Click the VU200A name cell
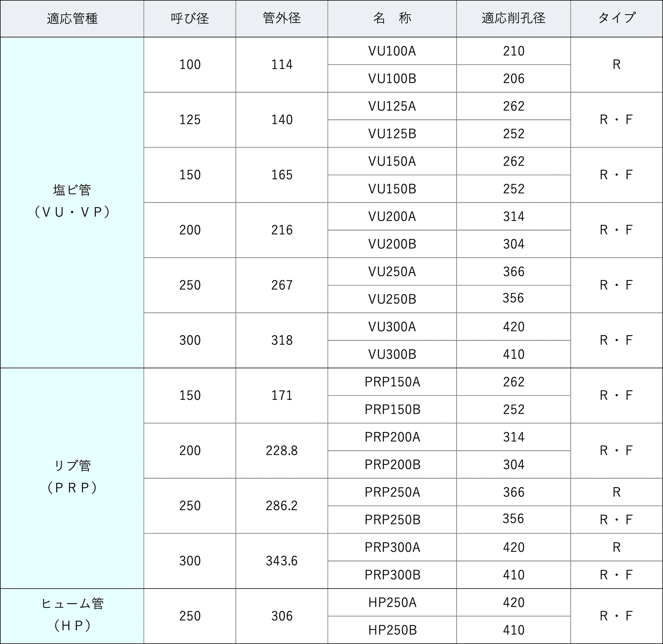The height and width of the screenshot is (644, 663). pos(392,216)
